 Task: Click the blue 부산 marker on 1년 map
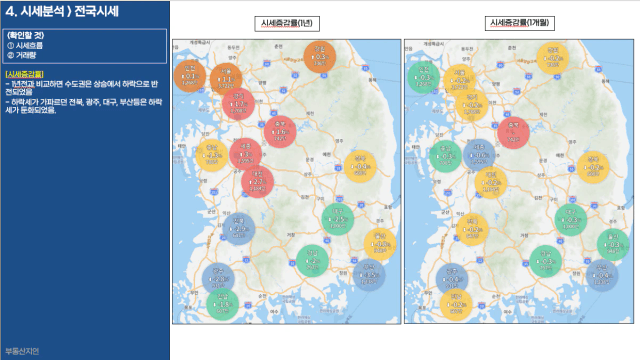(x=369, y=275)
